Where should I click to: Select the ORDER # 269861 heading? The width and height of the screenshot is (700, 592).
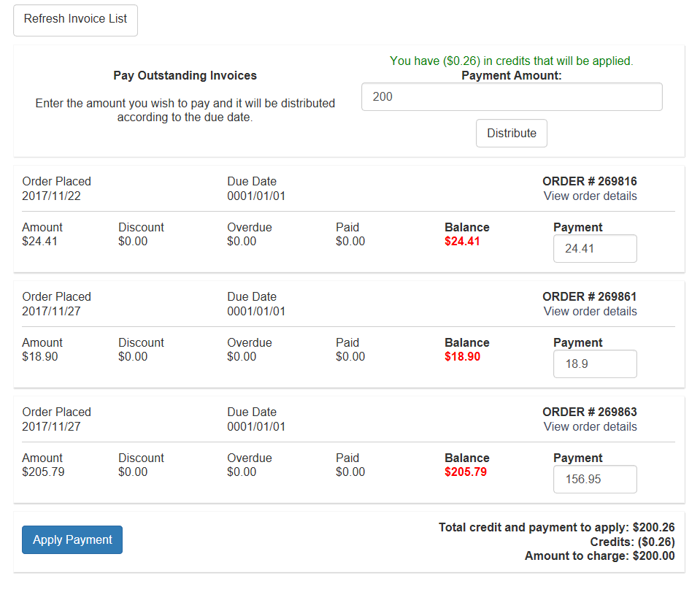pyautogui.click(x=590, y=297)
